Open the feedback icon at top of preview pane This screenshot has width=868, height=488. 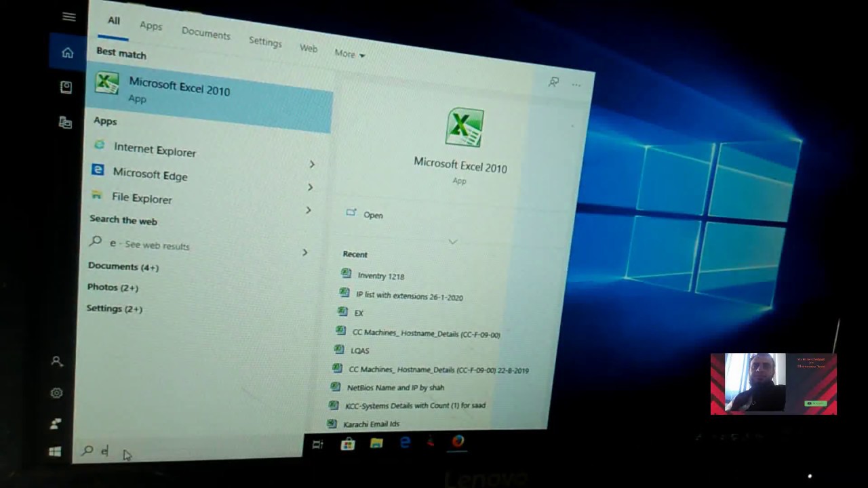pos(554,82)
